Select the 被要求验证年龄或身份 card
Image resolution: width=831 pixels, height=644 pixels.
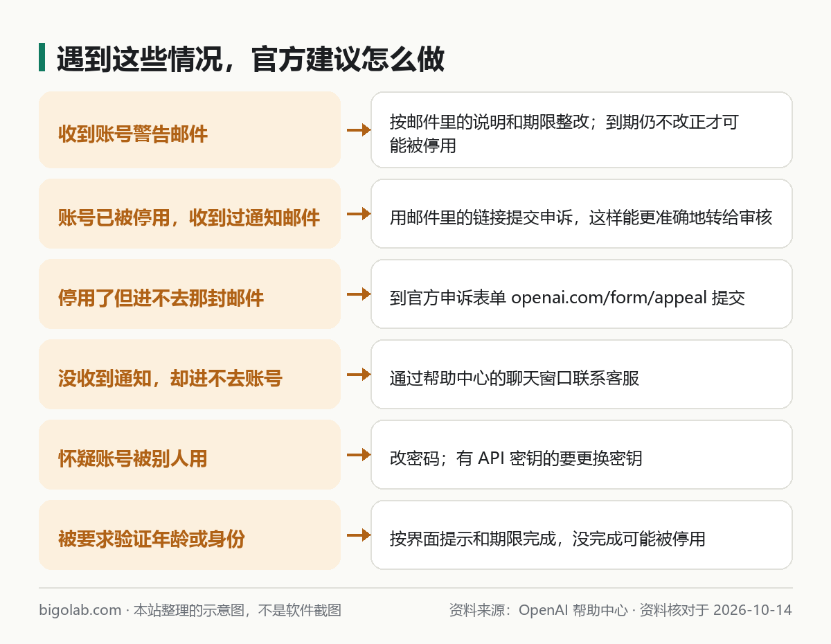(x=190, y=535)
